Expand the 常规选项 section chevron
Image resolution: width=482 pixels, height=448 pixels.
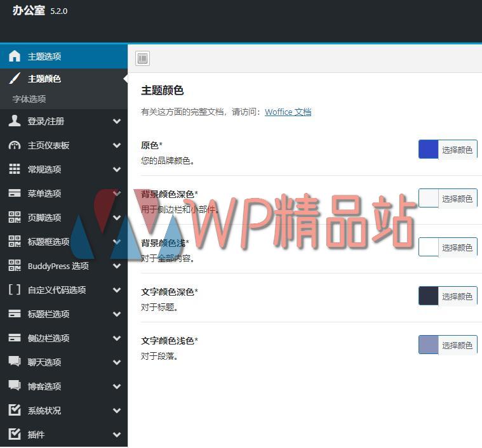[117, 169]
